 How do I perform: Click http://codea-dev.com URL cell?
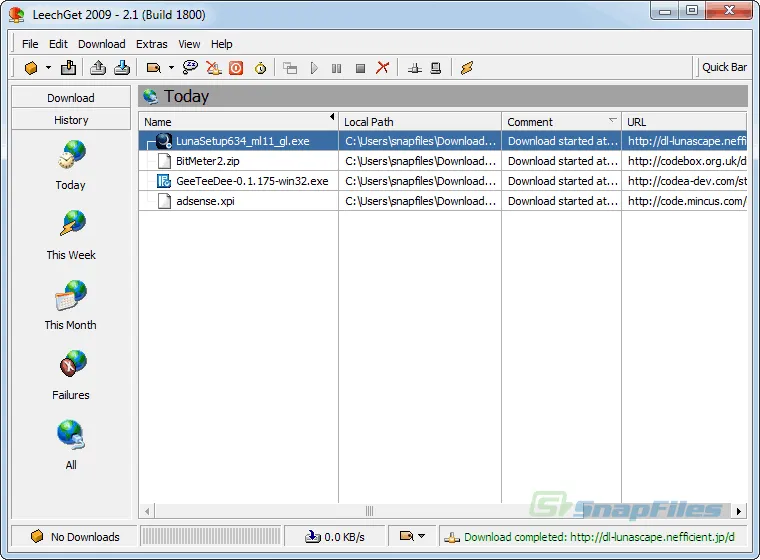[684, 181]
